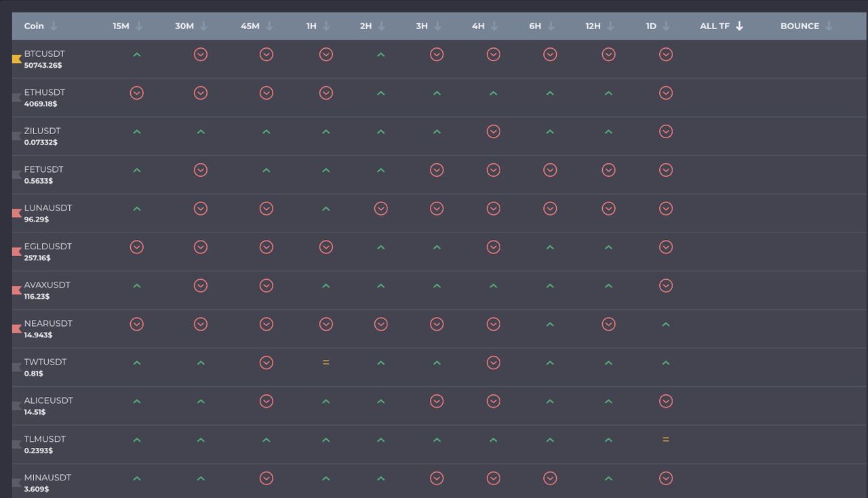
Task: Click NEARUSDT 12H red down indicator
Action: [609, 325]
